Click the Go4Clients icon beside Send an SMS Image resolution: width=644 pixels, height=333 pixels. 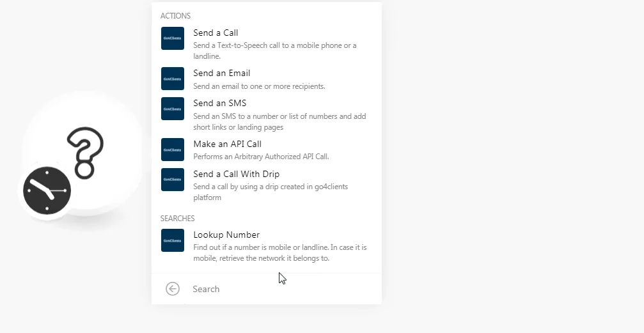[173, 109]
